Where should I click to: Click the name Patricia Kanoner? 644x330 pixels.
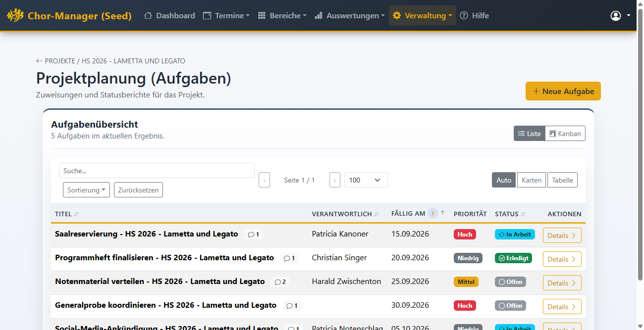coord(340,234)
